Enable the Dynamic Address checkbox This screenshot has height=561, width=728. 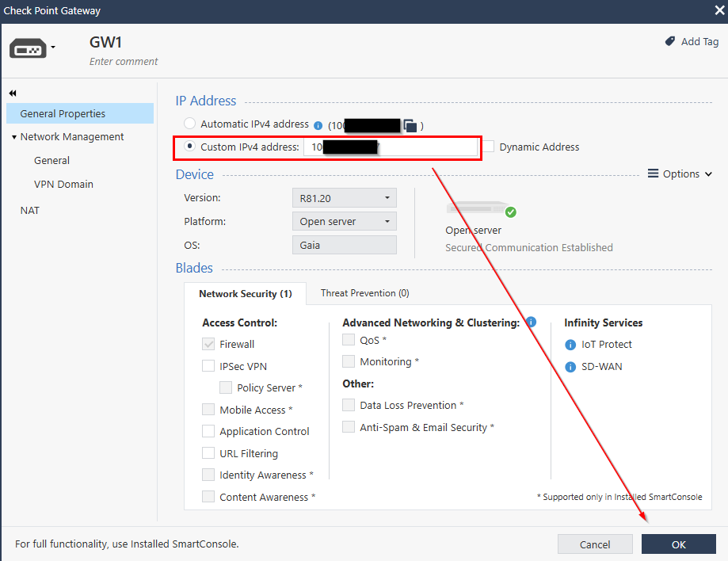coord(489,147)
